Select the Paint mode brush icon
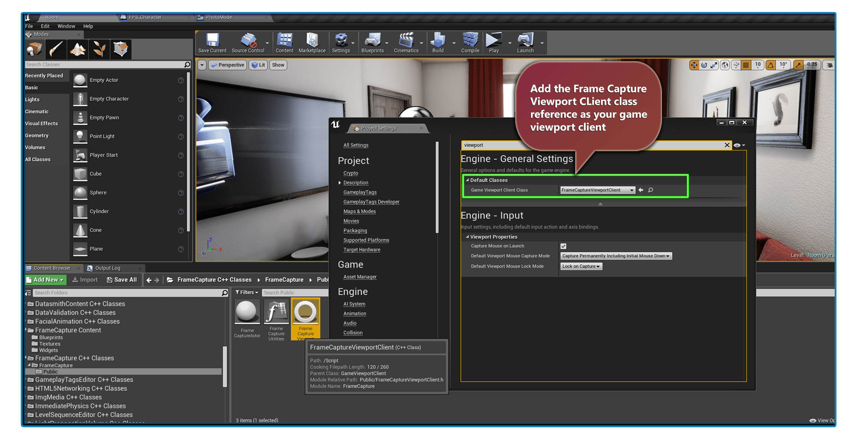This screenshot has height=440, width=868. (x=56, y=49)
